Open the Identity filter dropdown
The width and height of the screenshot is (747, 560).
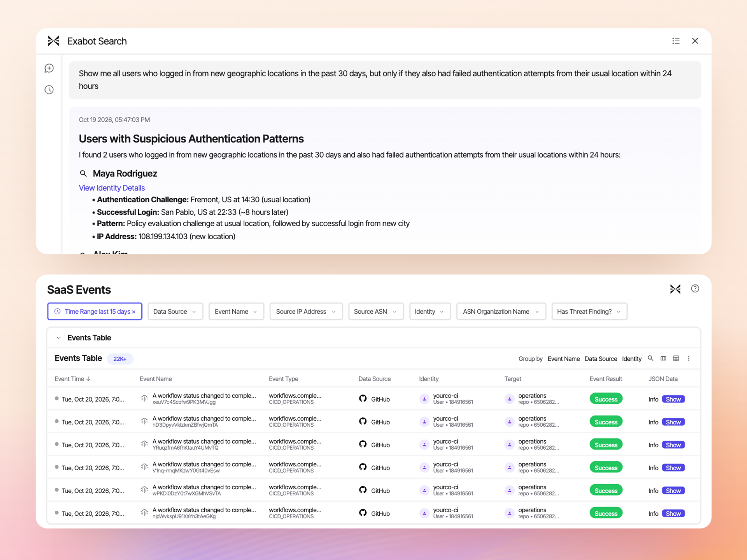coord(430,311)
